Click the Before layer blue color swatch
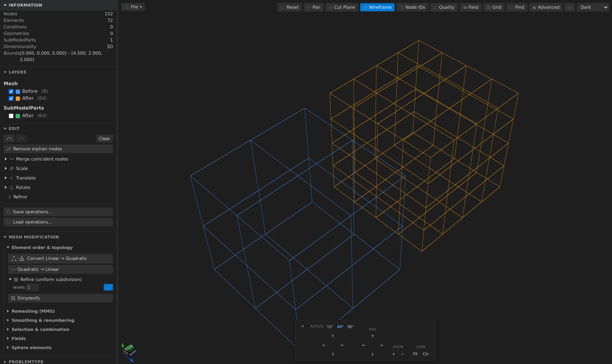 click(x=18, y=92)
